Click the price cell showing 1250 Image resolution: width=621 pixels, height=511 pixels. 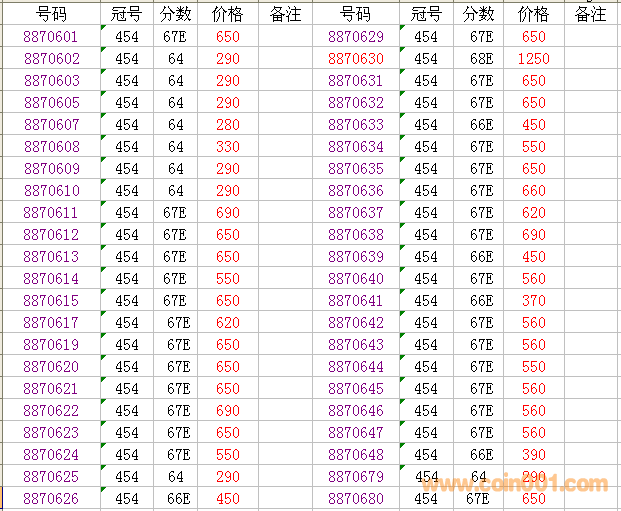pyautogui.click(x=533, y=59)
